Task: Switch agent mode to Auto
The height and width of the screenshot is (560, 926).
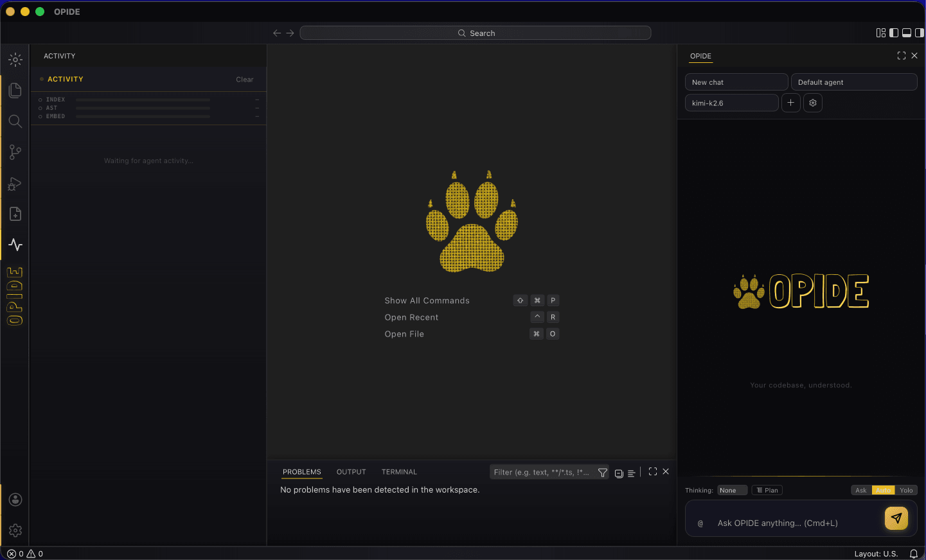Action: tap(883, 490)
